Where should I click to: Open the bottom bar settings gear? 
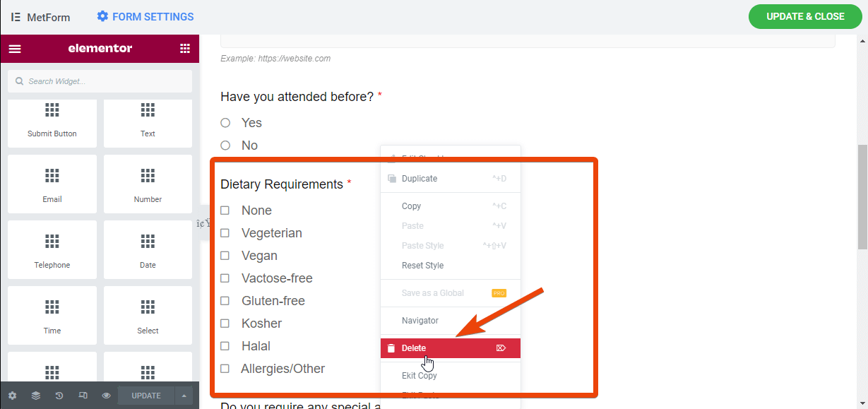tap(12, 396)
